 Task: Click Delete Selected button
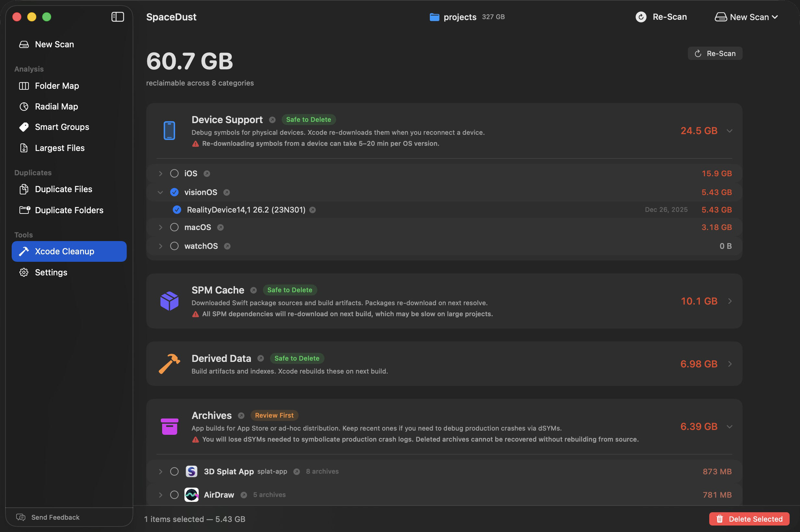click(749, 519)
